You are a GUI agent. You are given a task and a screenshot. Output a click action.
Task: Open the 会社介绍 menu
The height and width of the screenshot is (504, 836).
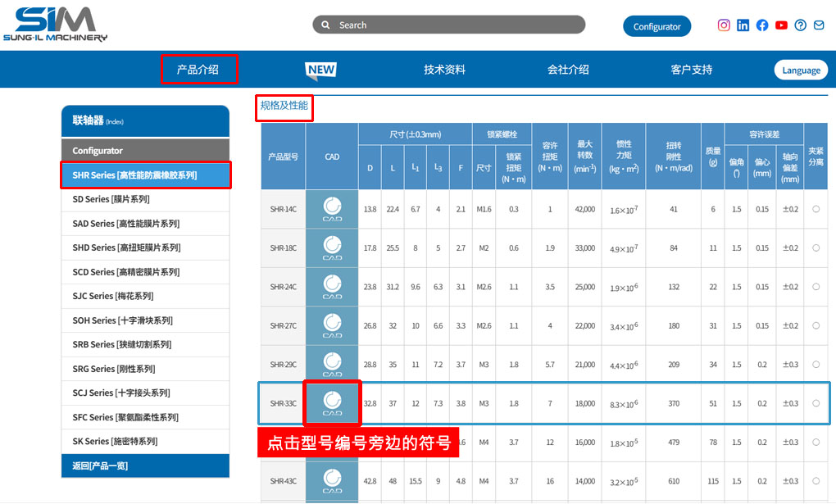point(568,70)
